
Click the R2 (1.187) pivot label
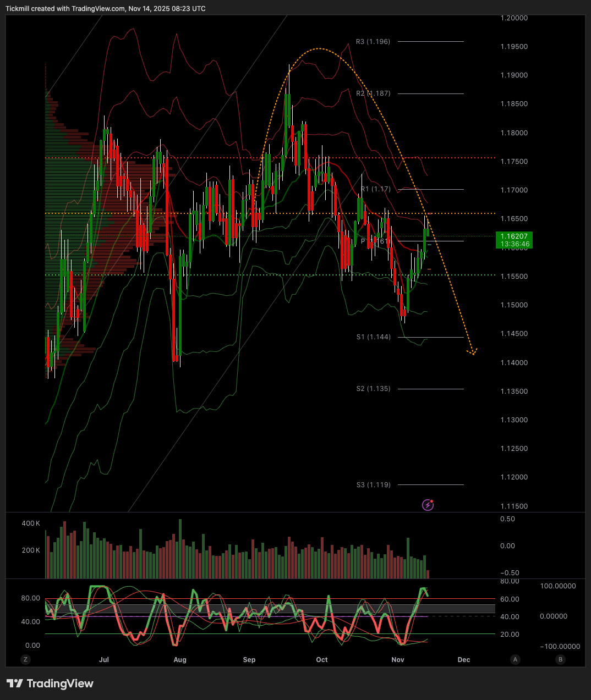[x=373, y=93]
